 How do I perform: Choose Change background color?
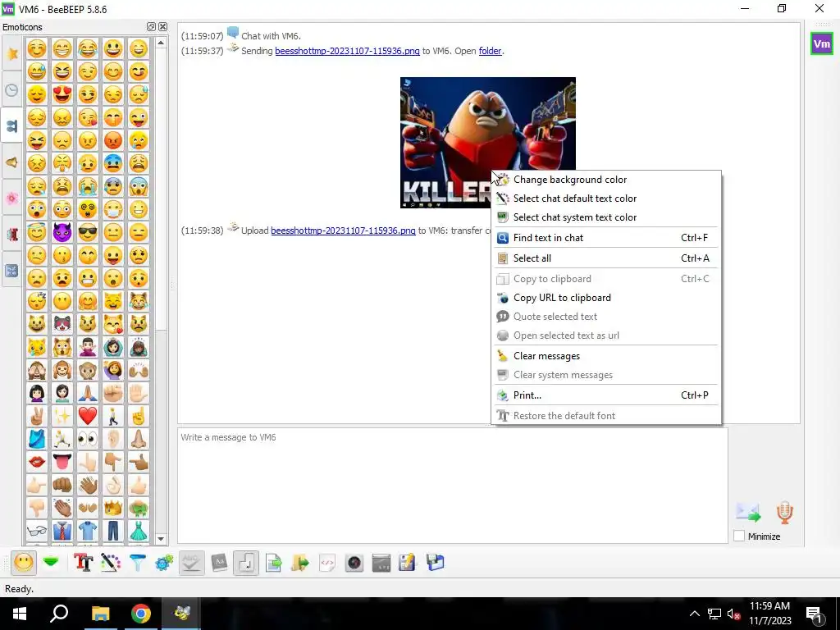click(x=606, y=180)
